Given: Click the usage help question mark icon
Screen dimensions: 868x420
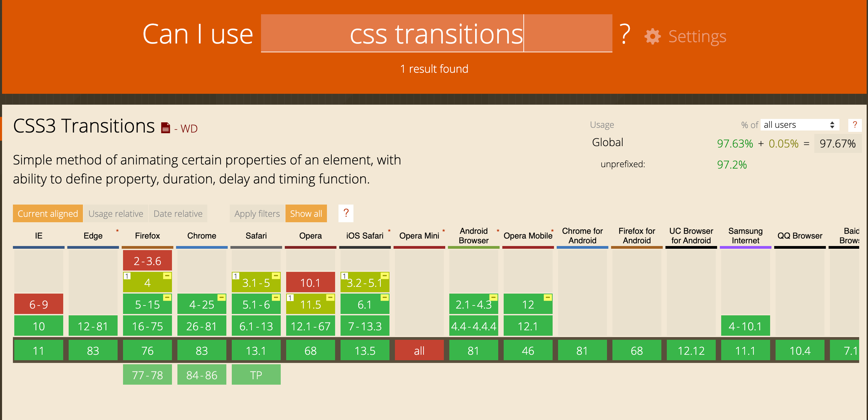Looking at the screenshot, I should click(x=854, y=125).
